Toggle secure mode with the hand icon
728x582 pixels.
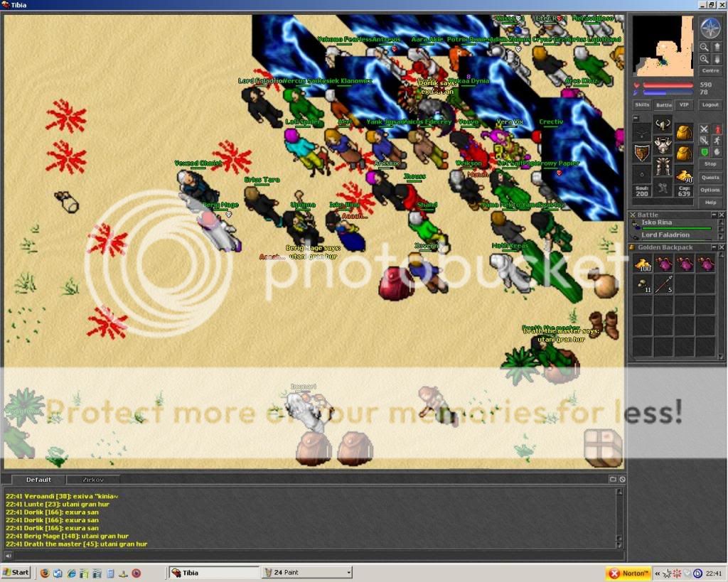click(717, 152)
